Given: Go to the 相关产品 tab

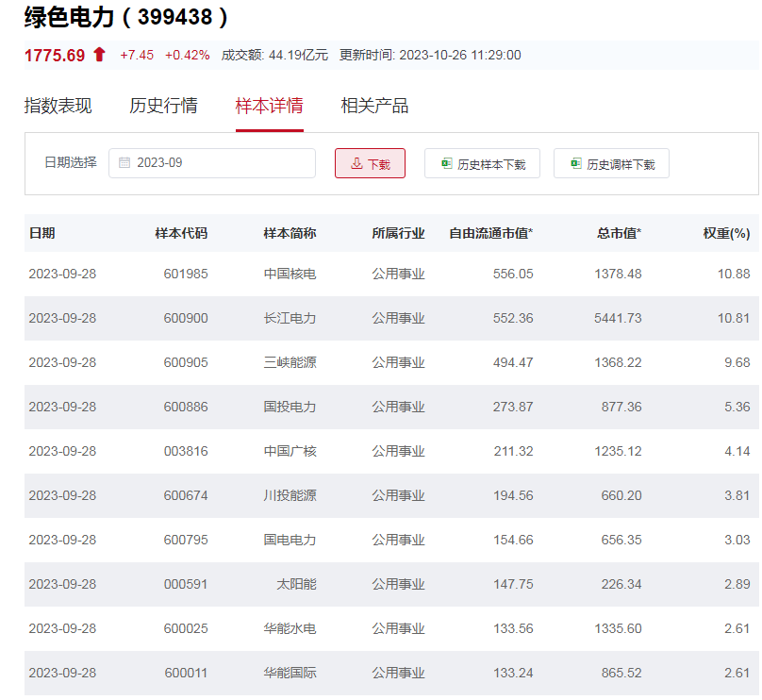Looking at the screenshot, I should [x=374, y=106].
